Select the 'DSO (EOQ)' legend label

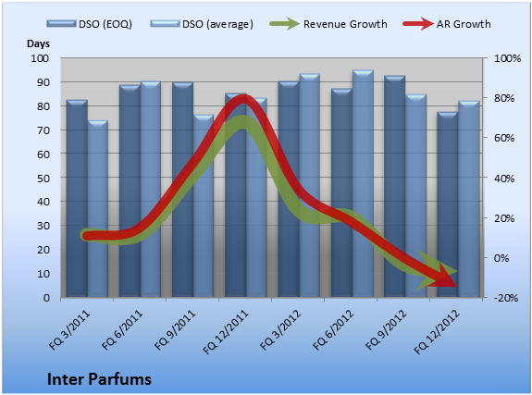tap(105, 24)
